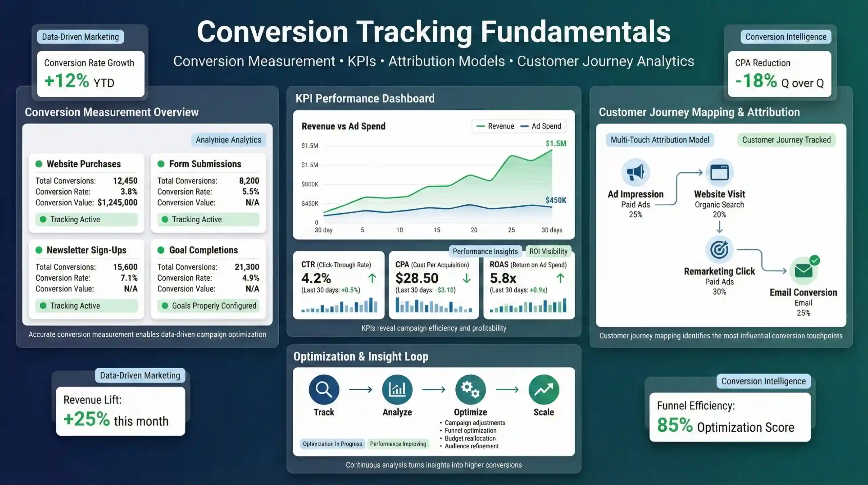Select the Optimize gears icon
This screenshot has width=868, height=485.
pyautogui.click(x=470, y=390)
